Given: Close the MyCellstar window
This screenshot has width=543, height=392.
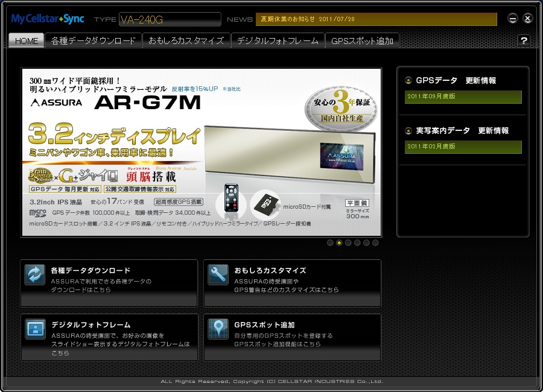Looking at the screenshot, I should 527,18.
